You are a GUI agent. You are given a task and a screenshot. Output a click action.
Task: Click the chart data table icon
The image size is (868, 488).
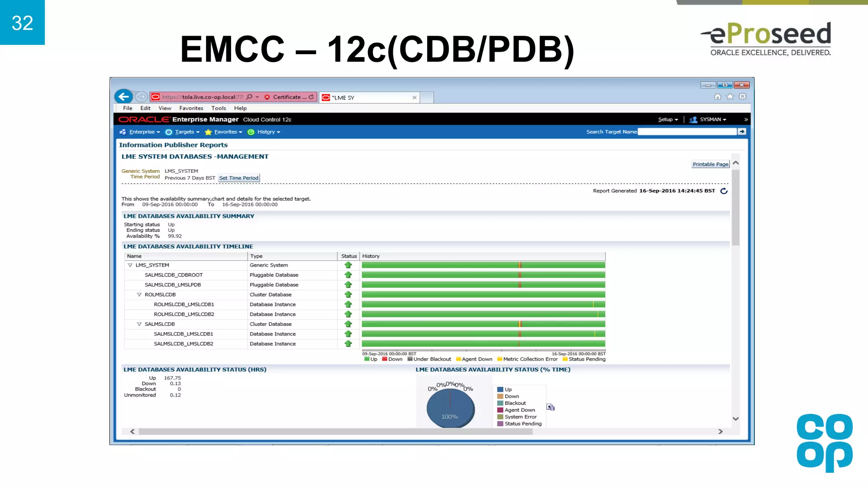click(x=550, y=407)
